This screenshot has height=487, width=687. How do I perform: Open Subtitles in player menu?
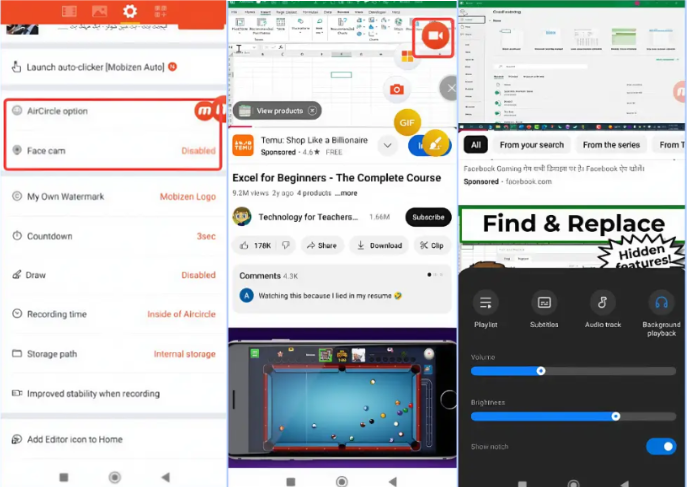pos(544,309)
